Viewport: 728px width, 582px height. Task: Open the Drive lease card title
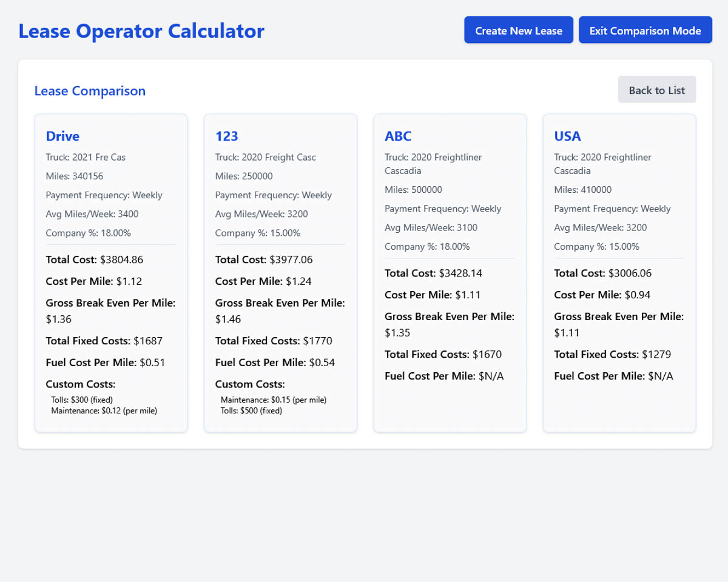pyautogui.click(x=62, y=136)
